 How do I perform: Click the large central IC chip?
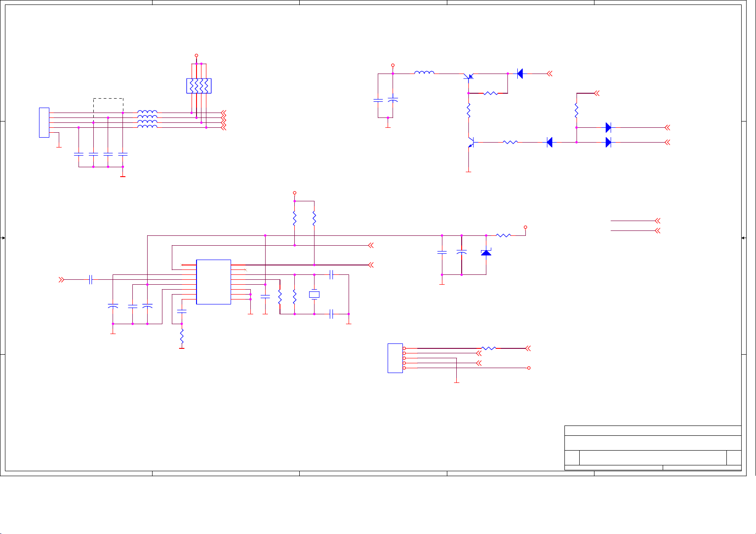214,282
